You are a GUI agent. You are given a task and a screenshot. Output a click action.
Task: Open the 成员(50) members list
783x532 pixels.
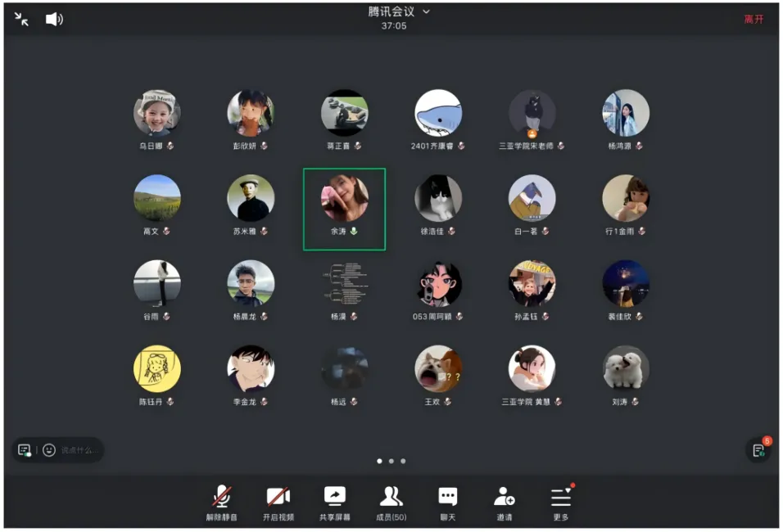[x=391, y=497]
